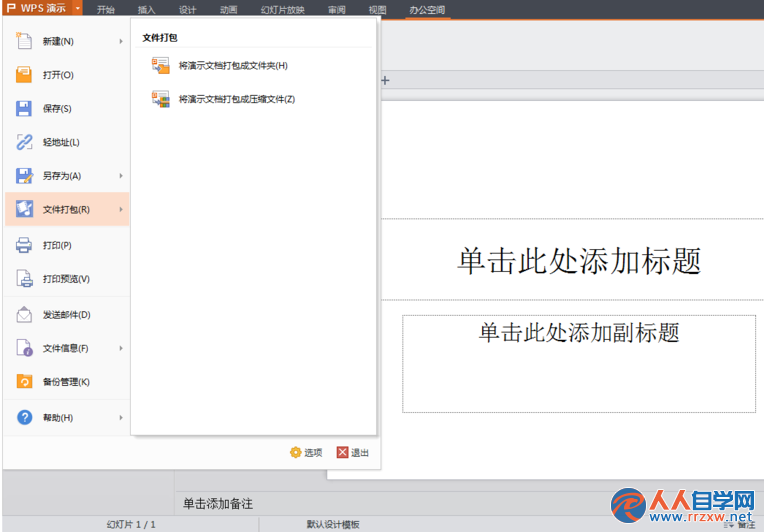Click the slide title placeholder 单击此处添加标题

click(x=579, y=261)
